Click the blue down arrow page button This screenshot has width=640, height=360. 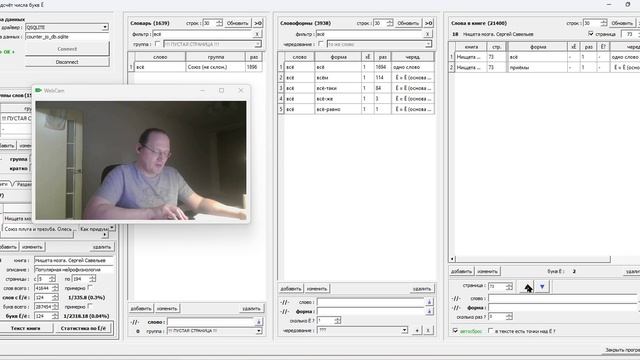coord(542,287)
